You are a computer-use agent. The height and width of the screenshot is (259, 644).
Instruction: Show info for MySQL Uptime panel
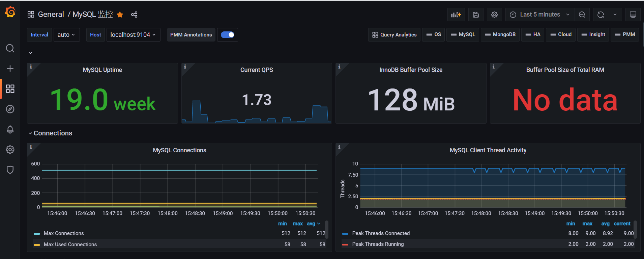coord(31,67)
